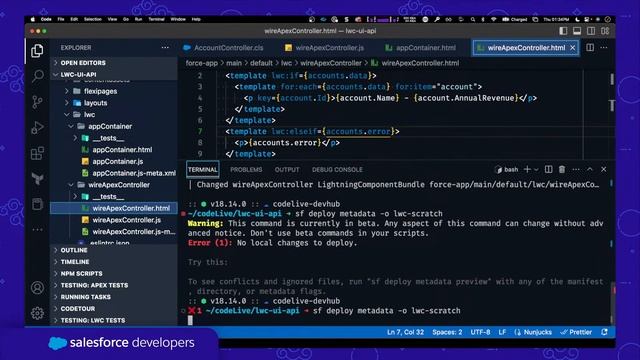Toggle primary side bar layout icon
This screenshot has width=640, height=360.
coord(563,31)
